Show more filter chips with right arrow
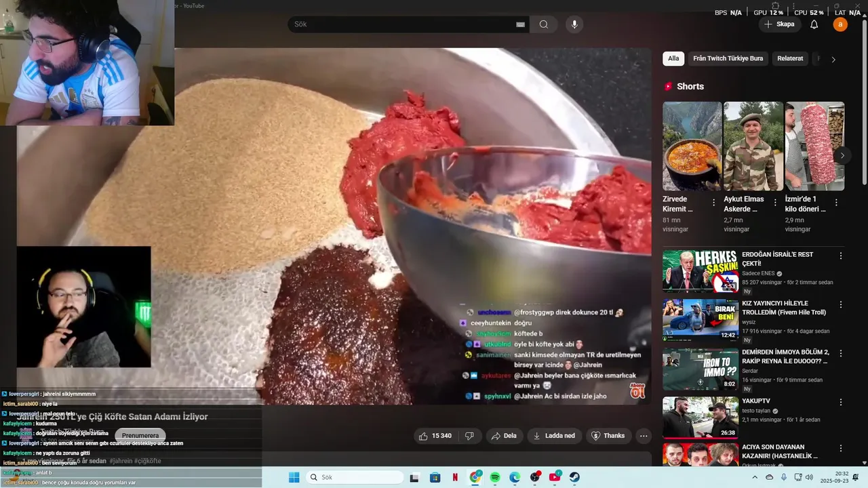This screenshot has width=868, height=488. click(833, 59)
